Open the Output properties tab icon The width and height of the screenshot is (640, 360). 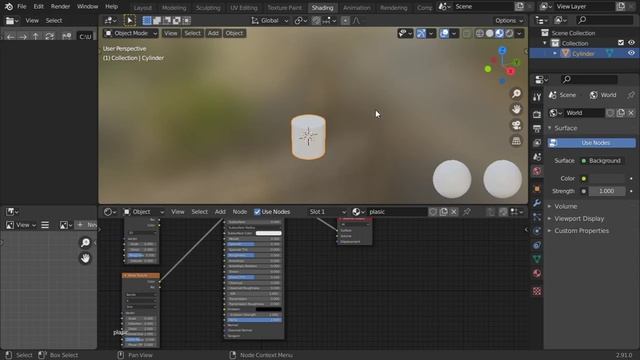(537, 129)
